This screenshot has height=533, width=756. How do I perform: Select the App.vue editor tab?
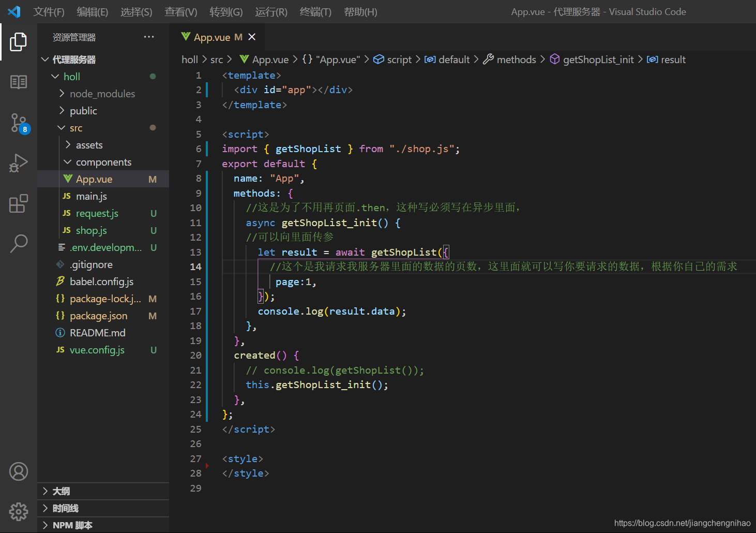[218, 37]
